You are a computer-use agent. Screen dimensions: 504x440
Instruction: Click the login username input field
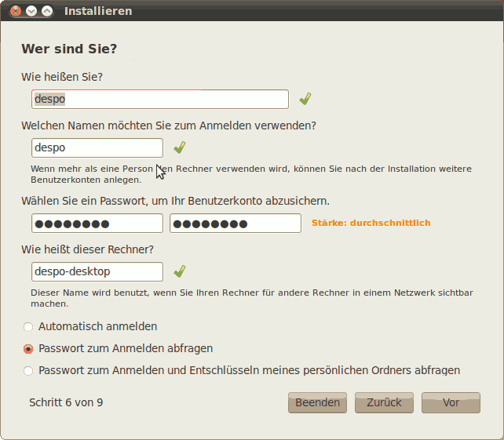[x=97, y=147]
